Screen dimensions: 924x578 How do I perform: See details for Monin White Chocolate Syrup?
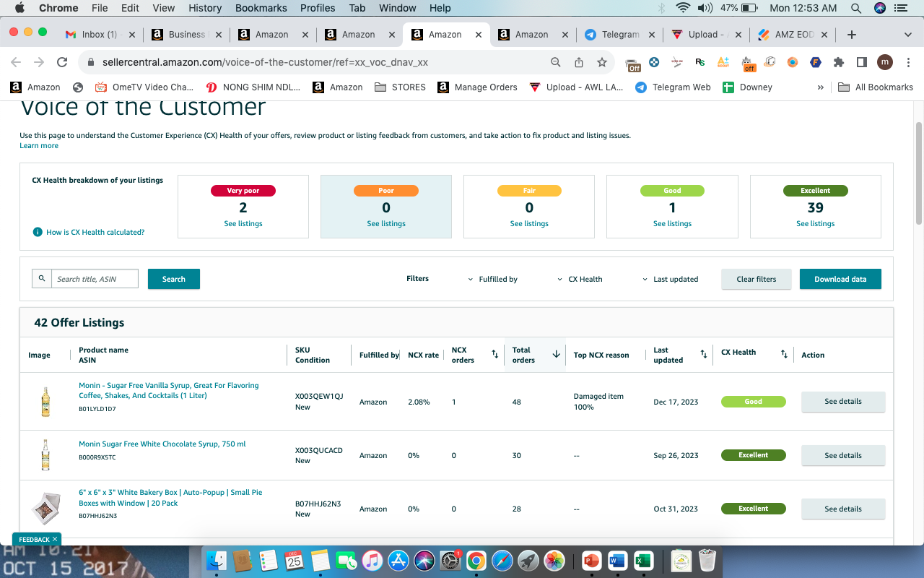tap(843, 455)
